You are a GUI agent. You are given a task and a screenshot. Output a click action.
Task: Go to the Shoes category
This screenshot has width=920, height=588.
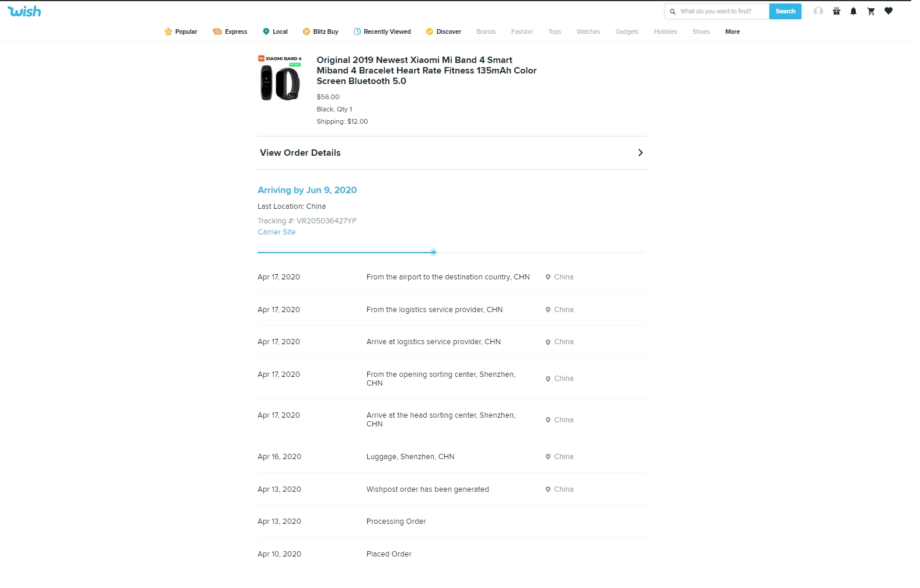tap(701, 32)
